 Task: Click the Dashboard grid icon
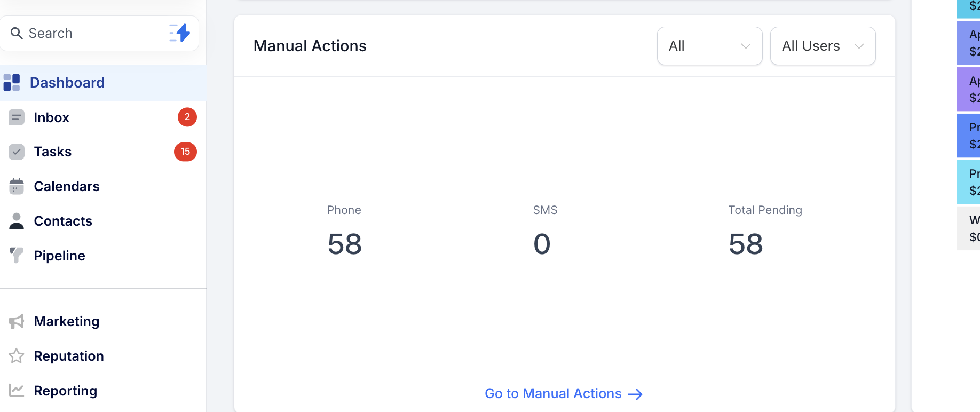click(x=12, y=83)
